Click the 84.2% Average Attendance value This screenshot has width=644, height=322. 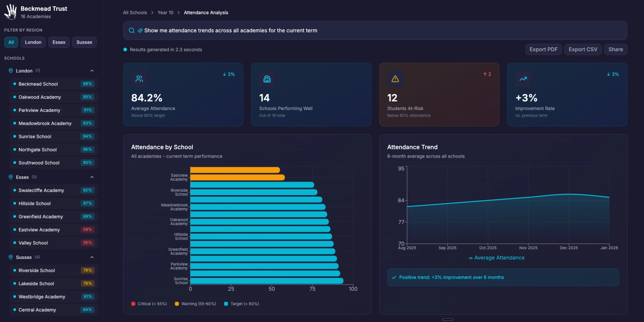click(147, 98)
